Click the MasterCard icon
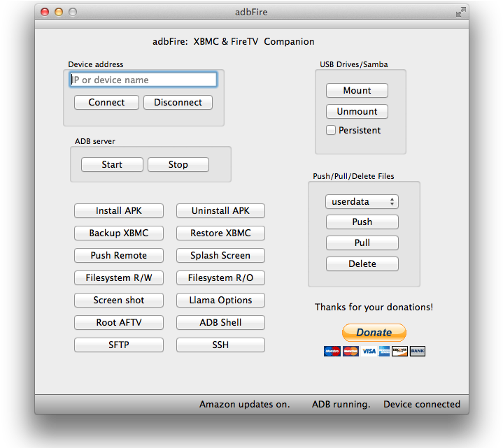Image resolution: width=503 pixels, height=448 pixels. pos(350,352)
